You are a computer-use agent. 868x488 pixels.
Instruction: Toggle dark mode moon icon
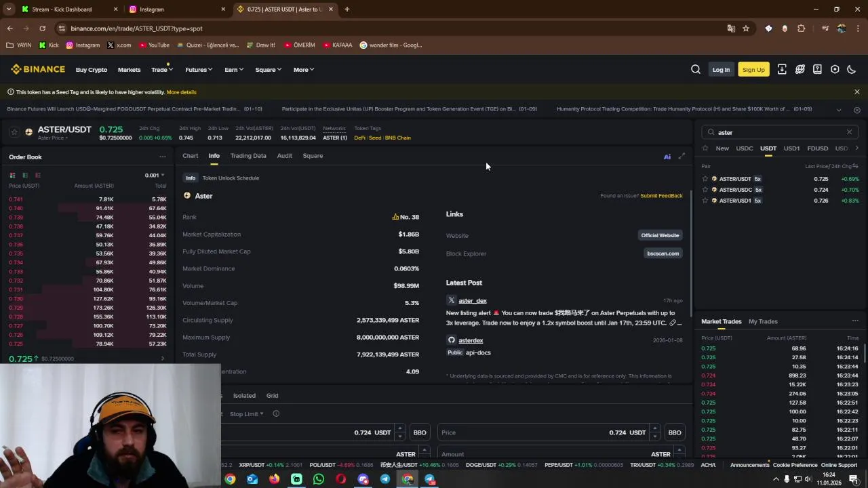click(x=852, y=69)
